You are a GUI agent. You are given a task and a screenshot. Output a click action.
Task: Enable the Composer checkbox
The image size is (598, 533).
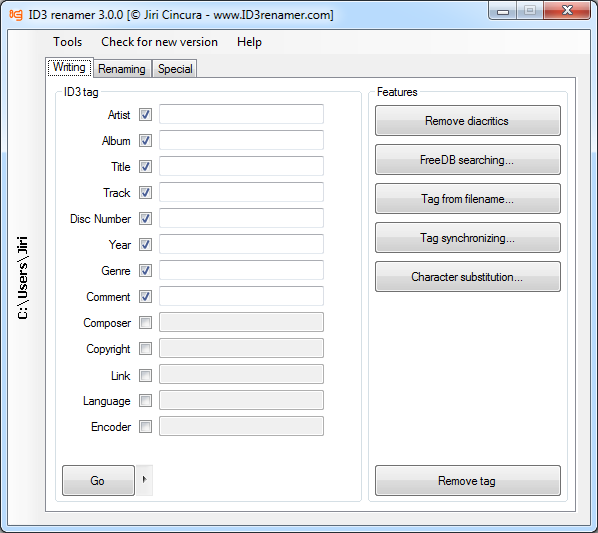(145, 323)
